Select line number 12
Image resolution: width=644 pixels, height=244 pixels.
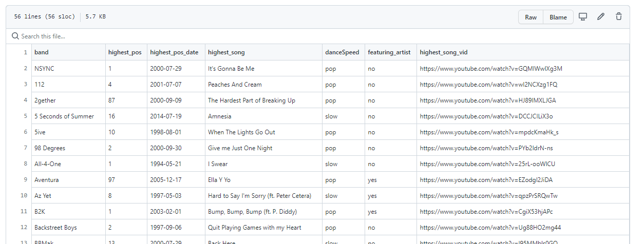(24, 228)
